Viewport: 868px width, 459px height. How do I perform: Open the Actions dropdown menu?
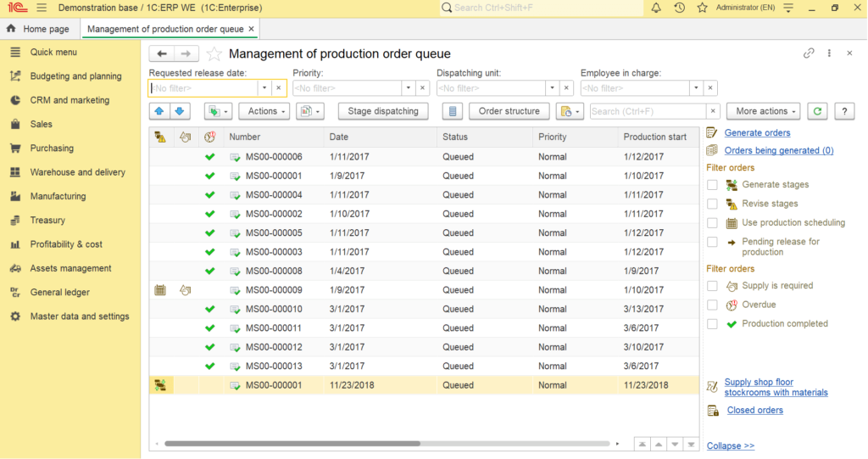[x=264, y=111]
